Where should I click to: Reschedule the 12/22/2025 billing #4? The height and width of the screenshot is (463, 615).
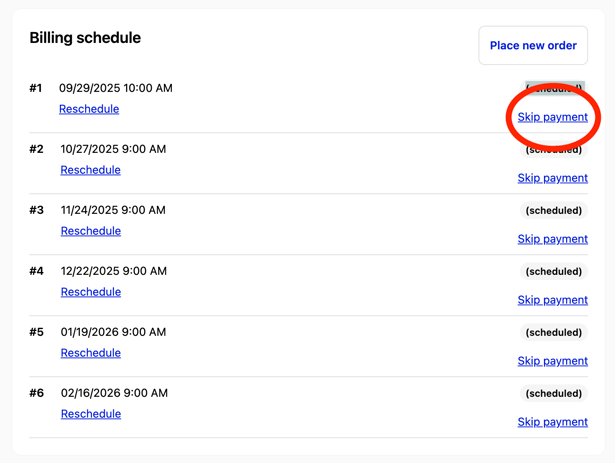click(x=90, y=292)
